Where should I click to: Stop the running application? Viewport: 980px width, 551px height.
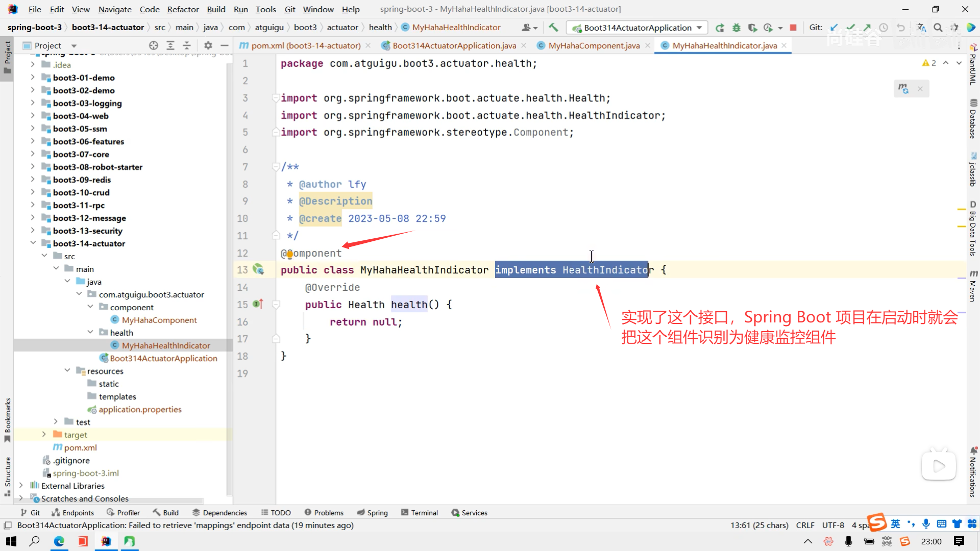pyautogui.click(x=793, y=28)
